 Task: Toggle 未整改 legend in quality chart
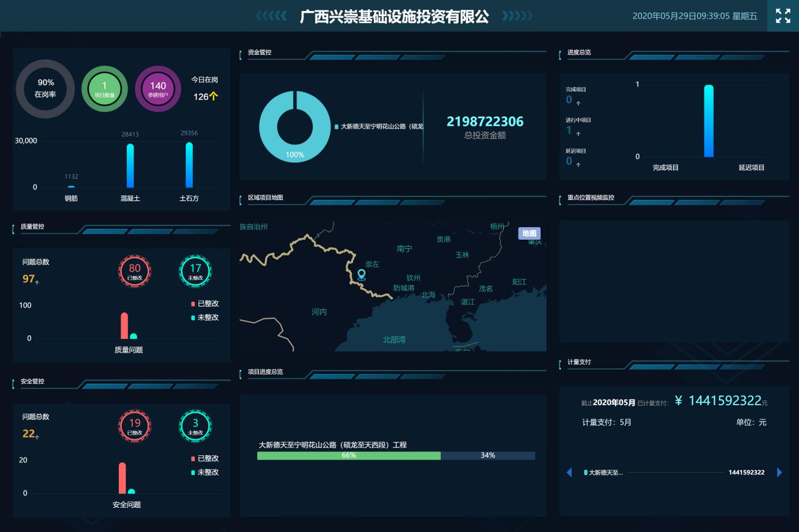(x=205, y=318)
